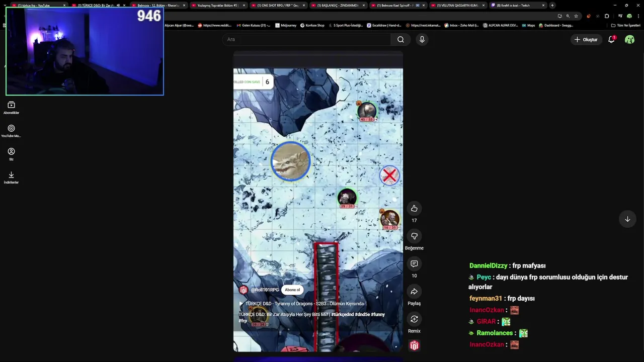This screenshot has height=362, width=644.
Task: Open the Midjourney bookmark
Action: coord(286,25)
